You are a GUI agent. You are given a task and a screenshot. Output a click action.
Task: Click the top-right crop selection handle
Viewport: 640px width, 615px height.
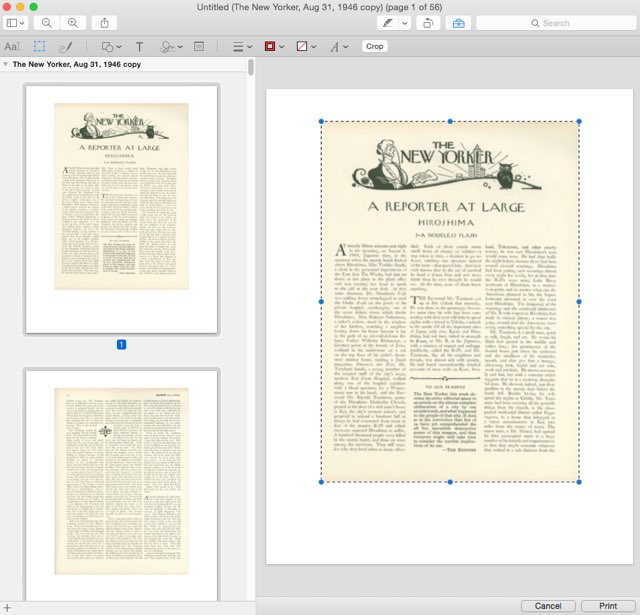point(579,121)
